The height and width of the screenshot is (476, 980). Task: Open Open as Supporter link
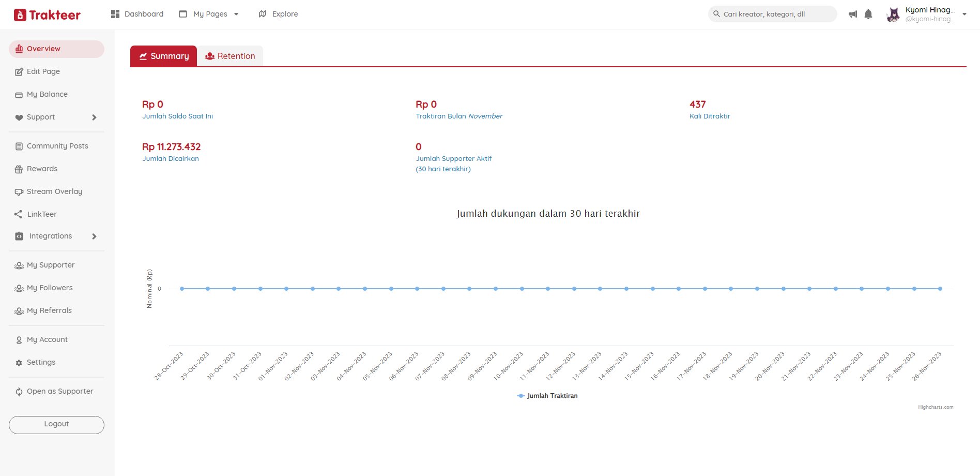(x=60, y=391)
